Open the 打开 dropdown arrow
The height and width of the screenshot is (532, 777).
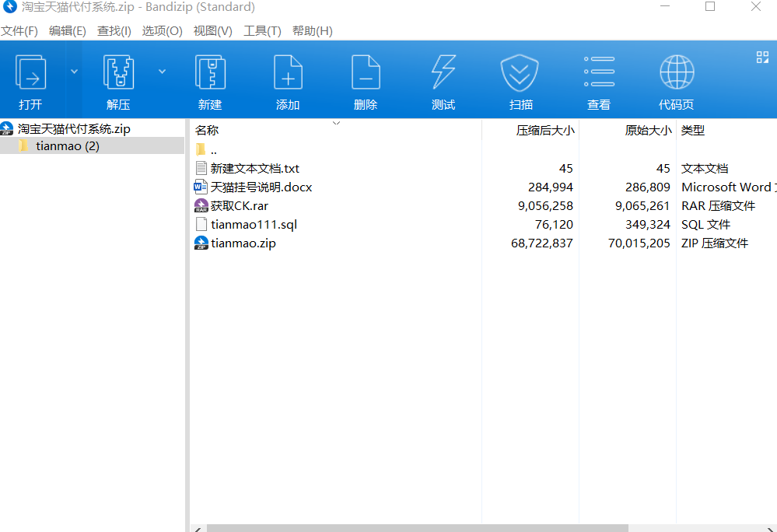(74, 70)
